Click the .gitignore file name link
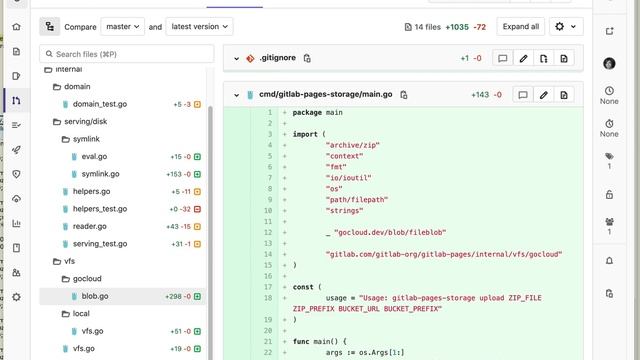The width and height of the screenshot is (640, 360). [278, 58]
